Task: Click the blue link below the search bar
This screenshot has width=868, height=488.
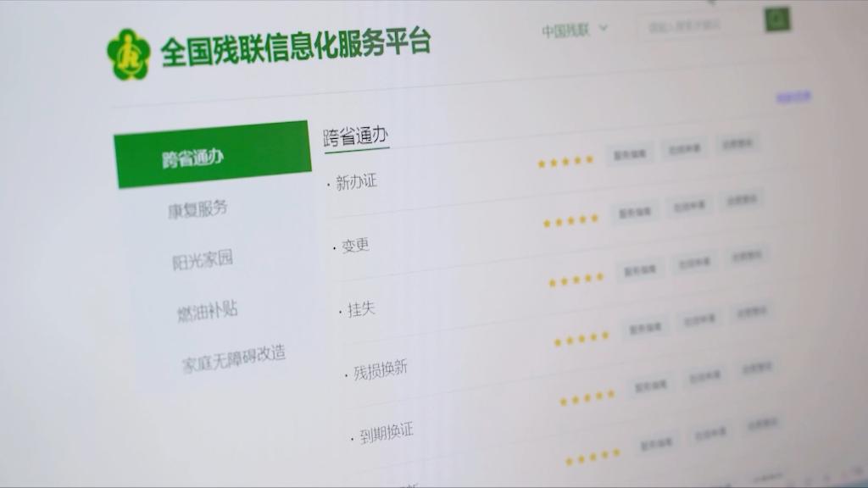Action: (793, 97)
